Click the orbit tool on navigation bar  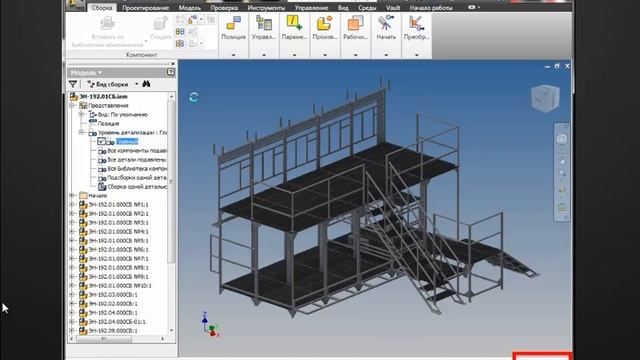[x=562, y=190]
